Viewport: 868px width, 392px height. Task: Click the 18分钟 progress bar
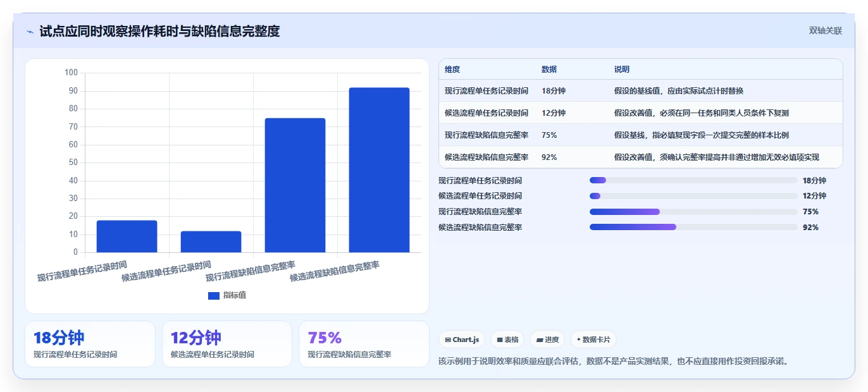(693, 180)
